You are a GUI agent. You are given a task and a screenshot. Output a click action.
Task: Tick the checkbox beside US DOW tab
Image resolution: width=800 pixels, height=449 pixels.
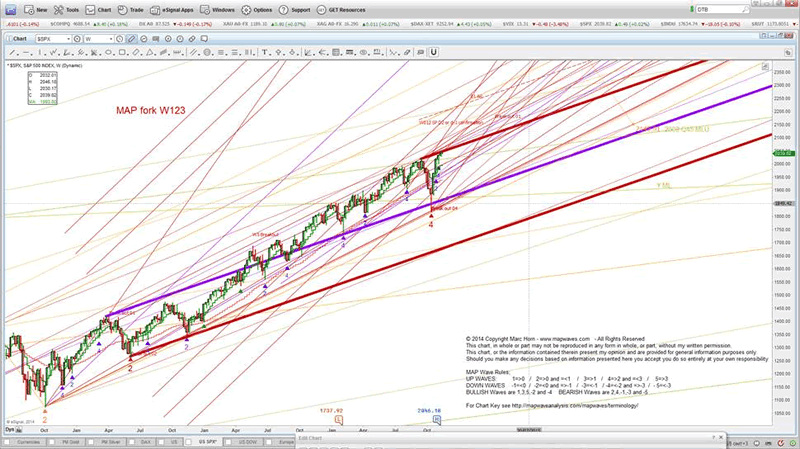tap(228, 442)
